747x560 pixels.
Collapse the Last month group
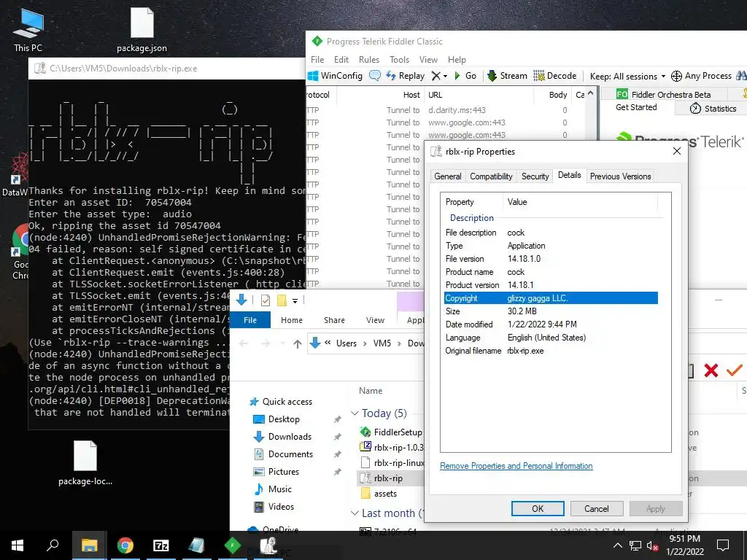click(355, 513)
